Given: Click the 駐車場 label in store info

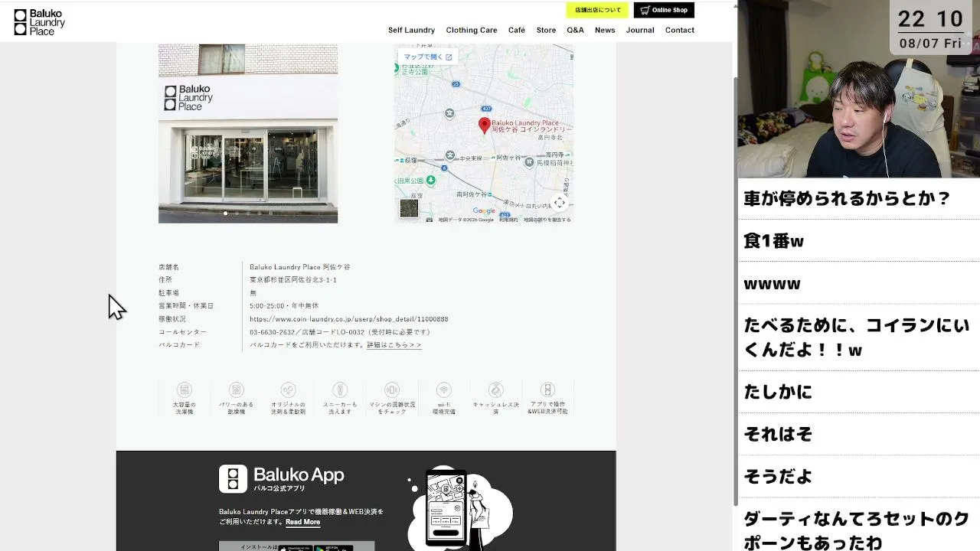Looking at the screenshot, I should tap(168, 293).
